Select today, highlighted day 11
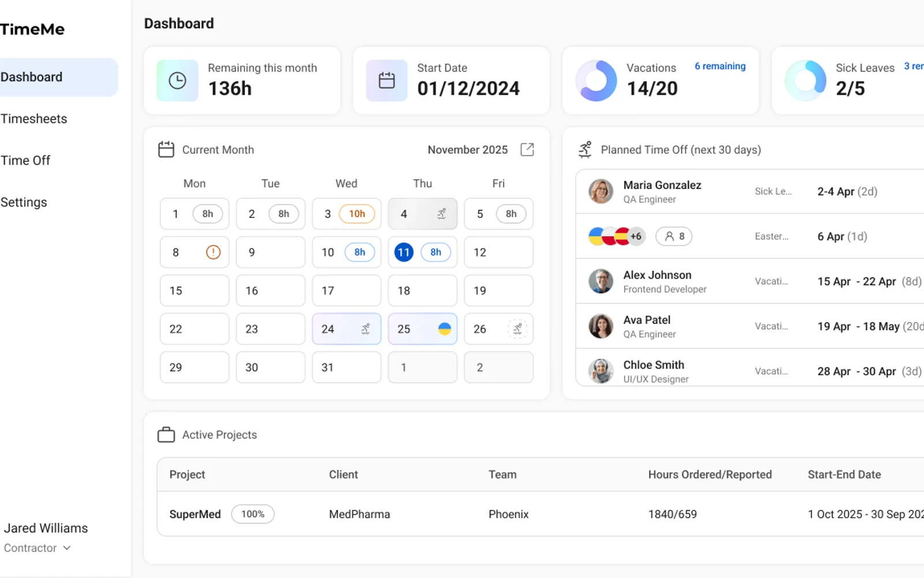The height and width of the screenshot is (578, 924). pos(404,252)
